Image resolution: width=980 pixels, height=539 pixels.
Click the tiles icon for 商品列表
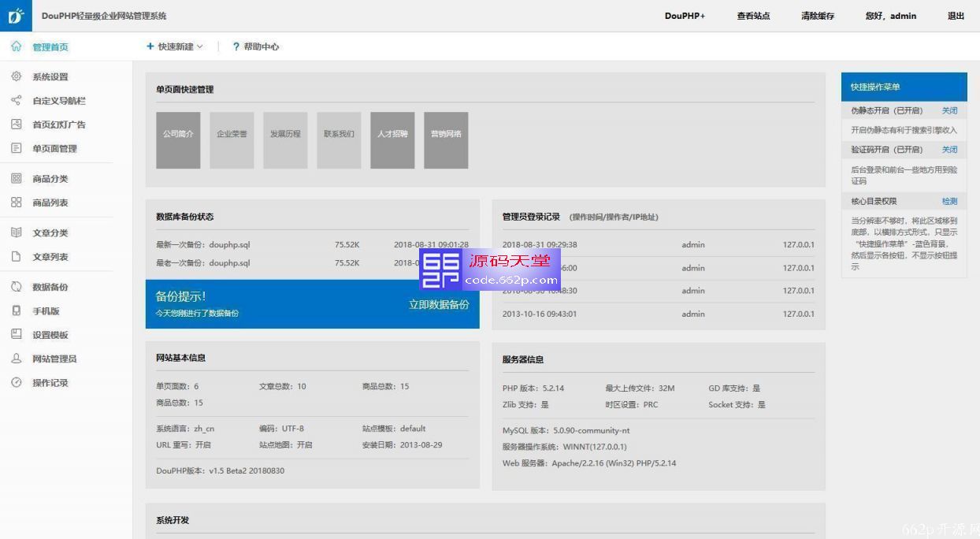coord(16,202)
